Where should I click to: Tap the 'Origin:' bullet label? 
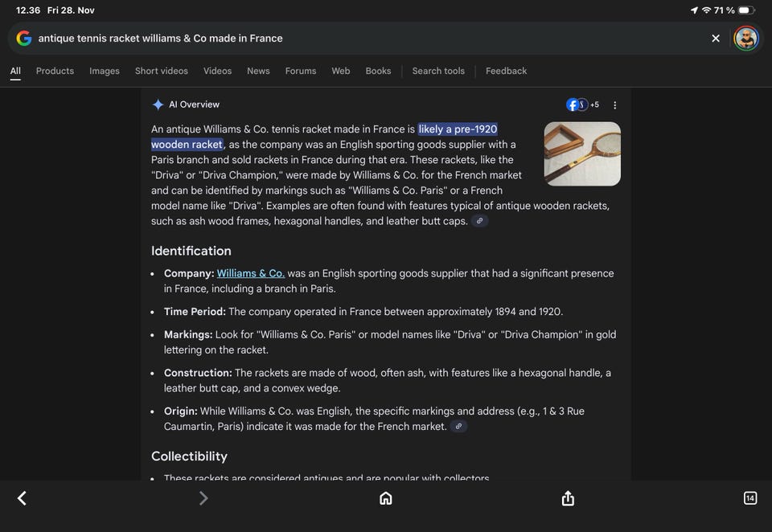pos(181,411)
